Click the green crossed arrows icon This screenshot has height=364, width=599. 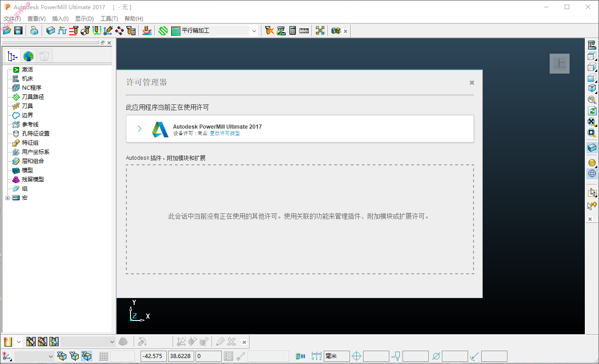(320, 31)
